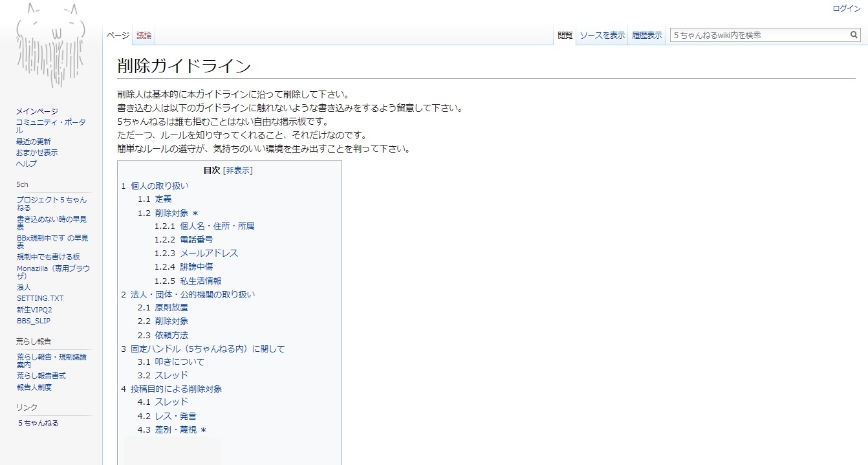868x465 pixels.
Task: Jump to 1.2.1 個人名・住所・所属
Action: click(x=204, y=226)
